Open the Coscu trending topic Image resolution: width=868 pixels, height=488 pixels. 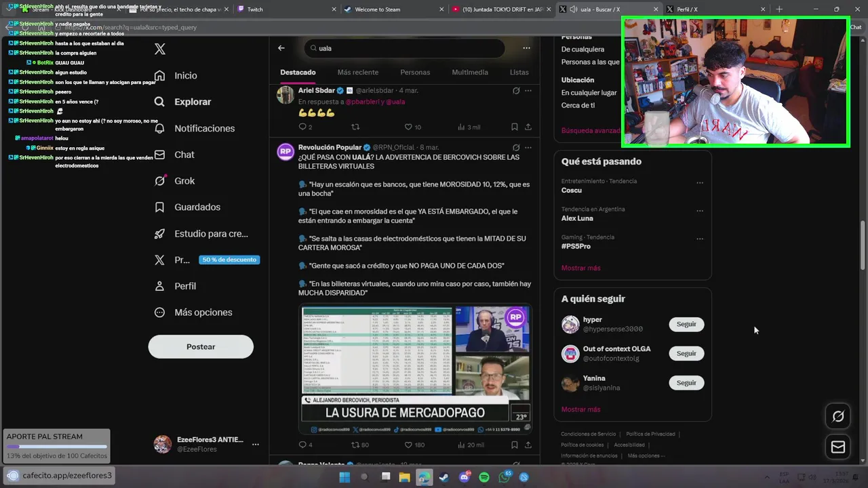click(572, 190)
